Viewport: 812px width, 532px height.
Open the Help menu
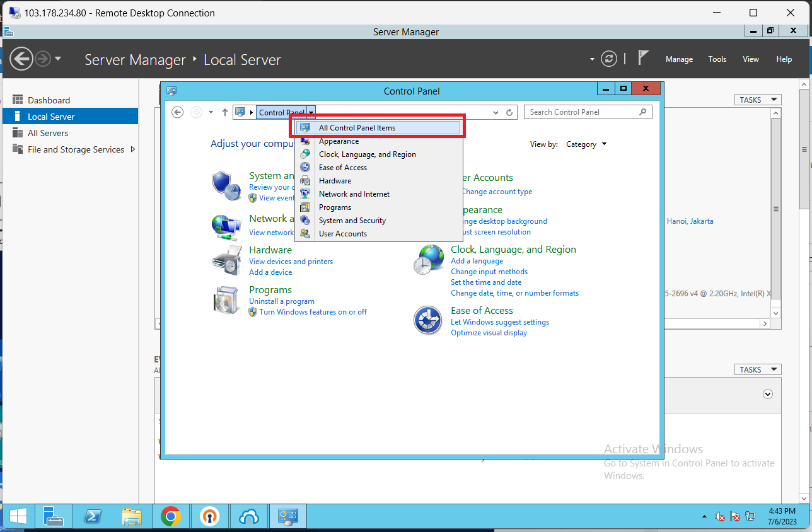pos(784,59)
